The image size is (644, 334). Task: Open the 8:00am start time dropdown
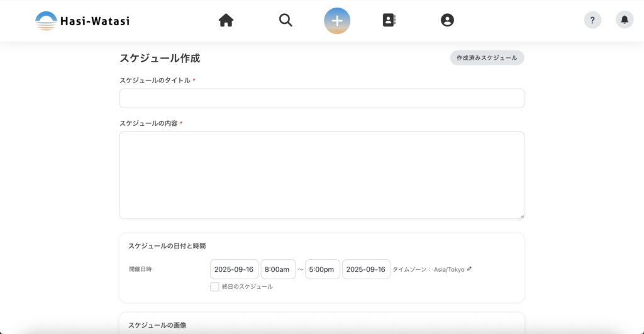click(x=277, y=269)
